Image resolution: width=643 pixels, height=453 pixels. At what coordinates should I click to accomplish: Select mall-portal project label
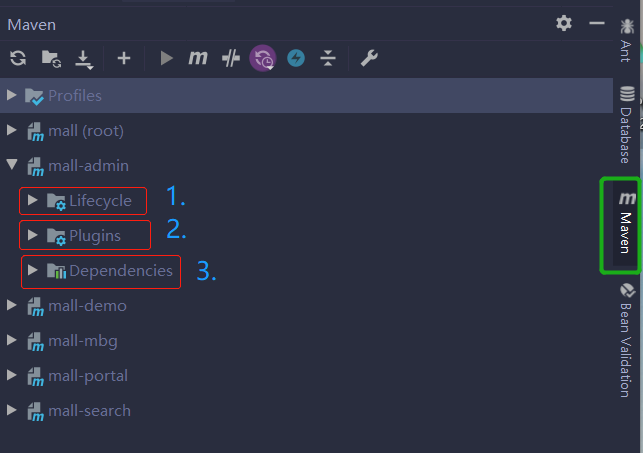click(88, 376)
